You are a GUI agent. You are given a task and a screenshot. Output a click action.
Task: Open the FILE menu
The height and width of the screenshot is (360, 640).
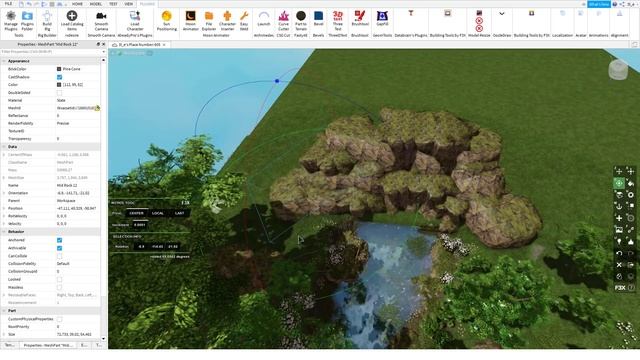tap(8, 4)
